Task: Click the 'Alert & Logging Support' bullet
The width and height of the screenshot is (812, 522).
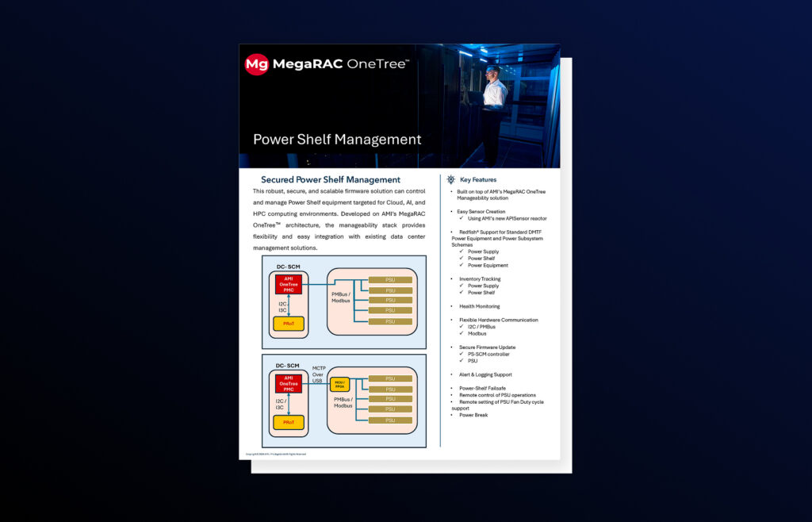Action: pyautogui.click(x=485, y=374)
